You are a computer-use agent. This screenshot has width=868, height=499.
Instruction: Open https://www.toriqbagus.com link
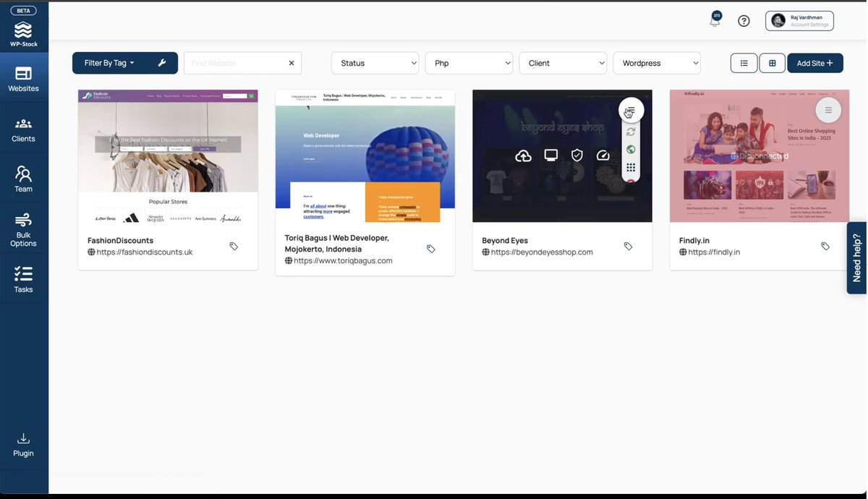coord(343,261)
